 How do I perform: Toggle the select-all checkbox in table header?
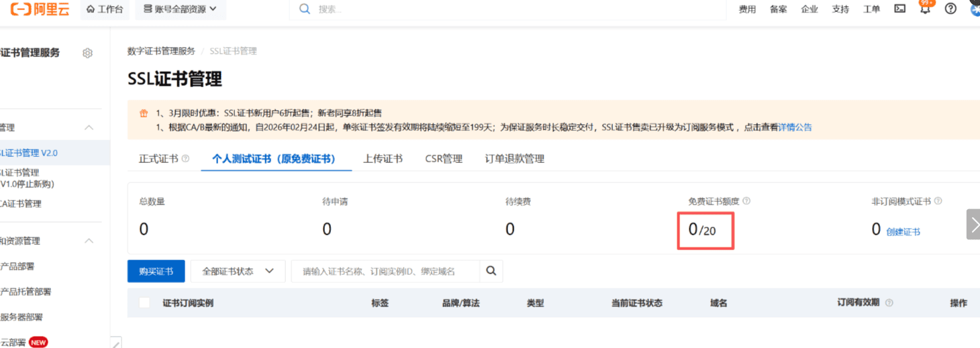144,303
